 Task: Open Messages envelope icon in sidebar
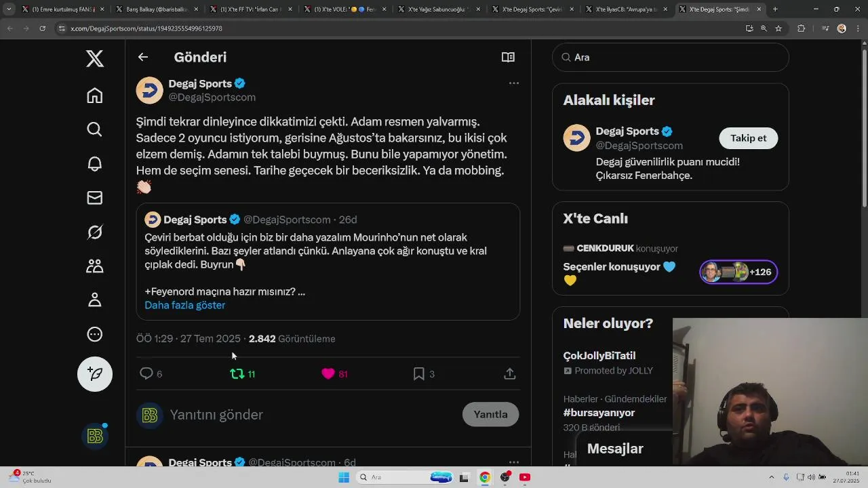click(x=95, y=197)
